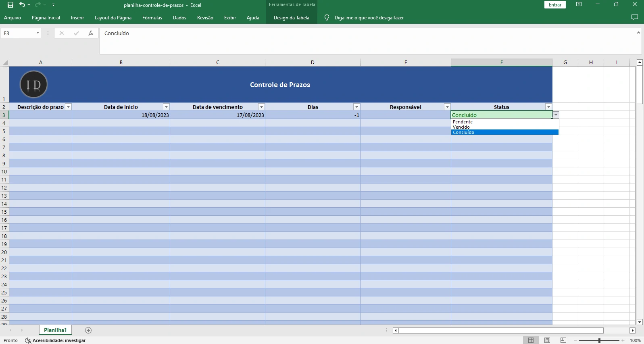Open the Dados ribbon tab
The image size is (644, 344).
tap(179, 18)
